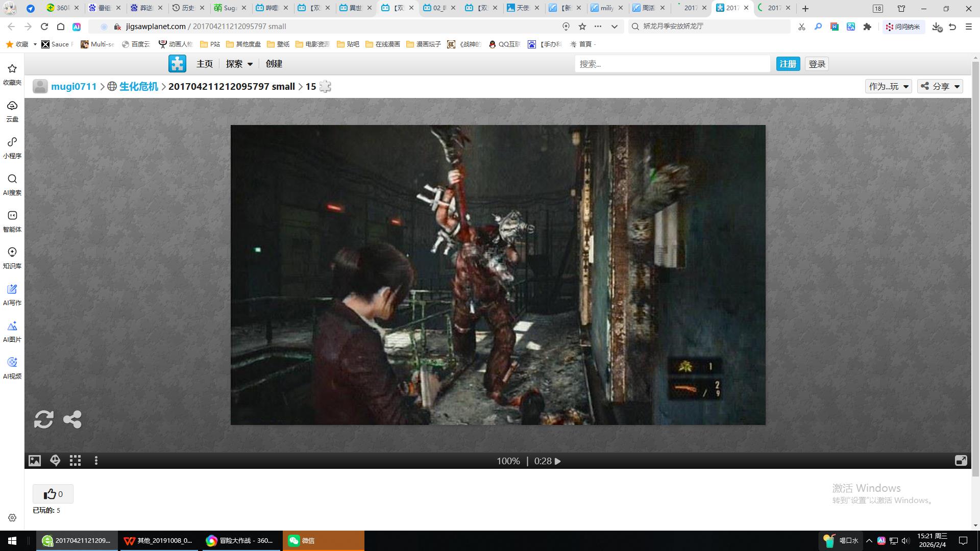Arrange pieces with grid icon

coord(76,461)
